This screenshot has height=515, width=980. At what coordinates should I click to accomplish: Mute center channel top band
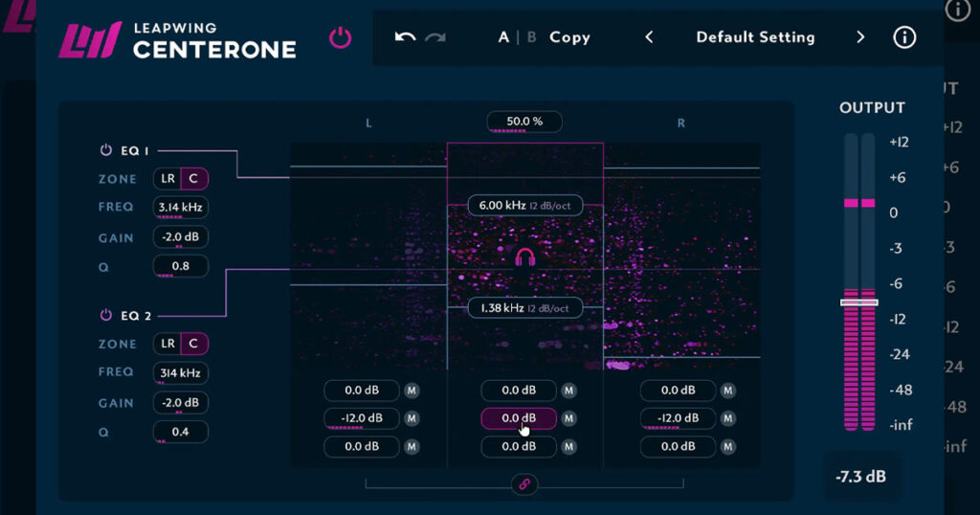pos(568,391)
